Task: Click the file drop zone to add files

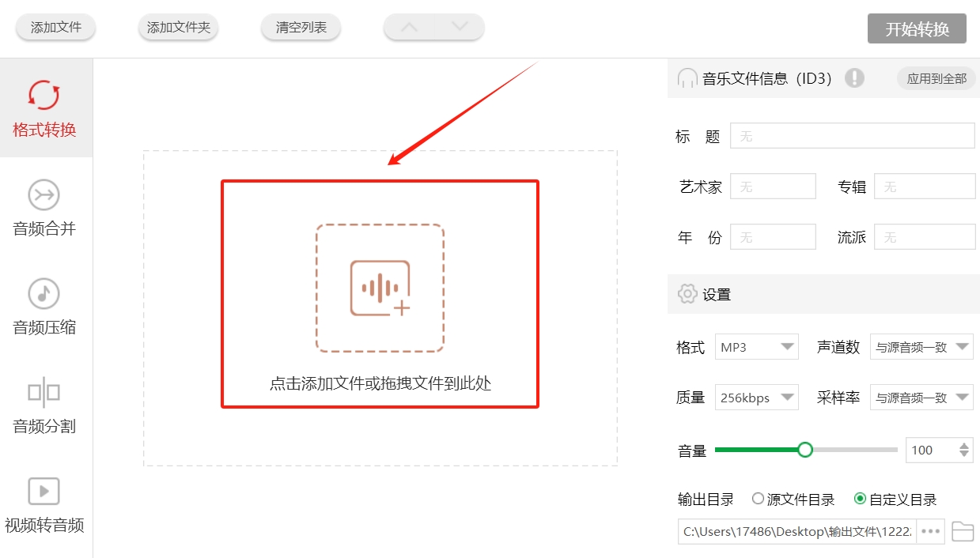Action: click(x=380, y=292)
